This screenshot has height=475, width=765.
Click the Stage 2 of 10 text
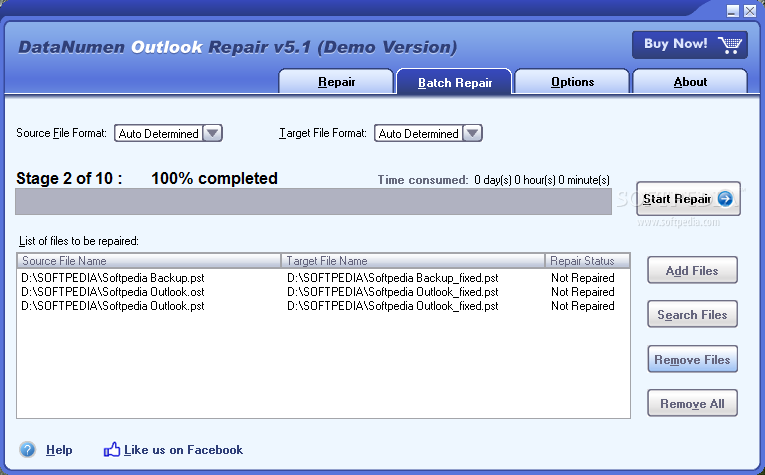tap(69, 178)
